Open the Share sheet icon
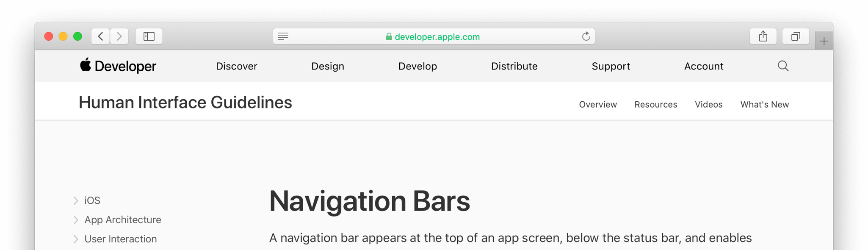The width and height of the screenshot is (868, 250). coord(763,36)
